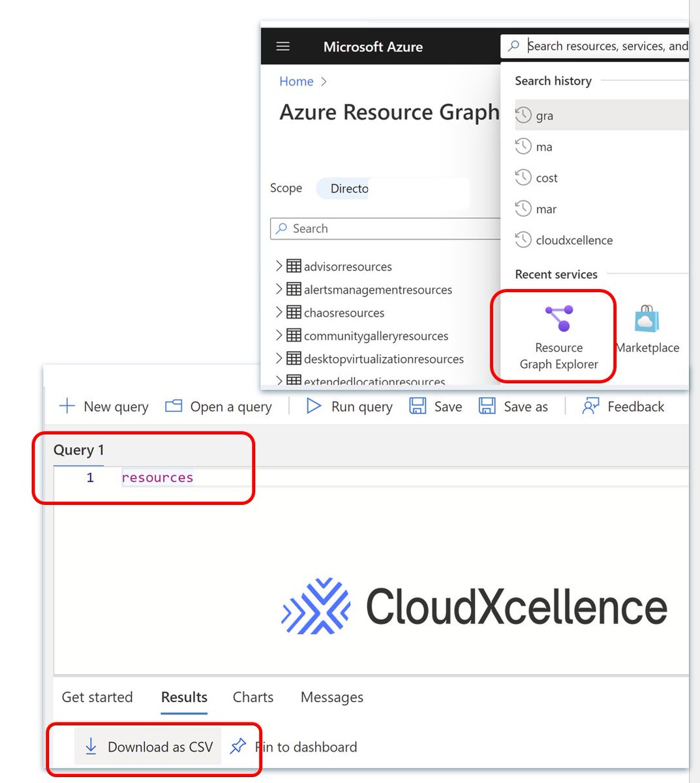Click Run query label

pos(362,407)
